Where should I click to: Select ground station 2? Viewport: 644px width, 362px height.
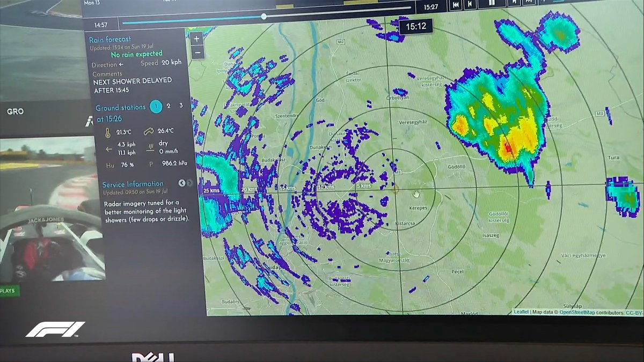pyautogui.click(x=169, y=106)
